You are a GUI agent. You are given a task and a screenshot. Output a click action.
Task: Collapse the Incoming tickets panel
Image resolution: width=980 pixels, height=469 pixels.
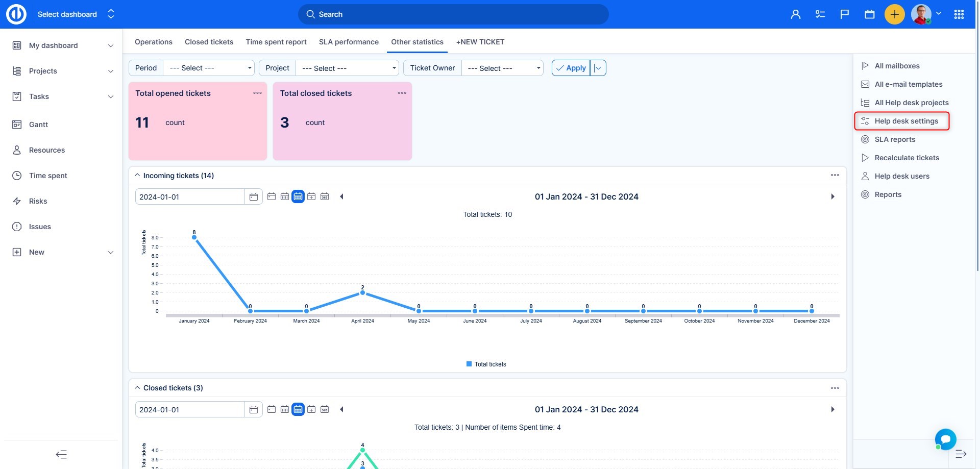(x=137, y=175)
